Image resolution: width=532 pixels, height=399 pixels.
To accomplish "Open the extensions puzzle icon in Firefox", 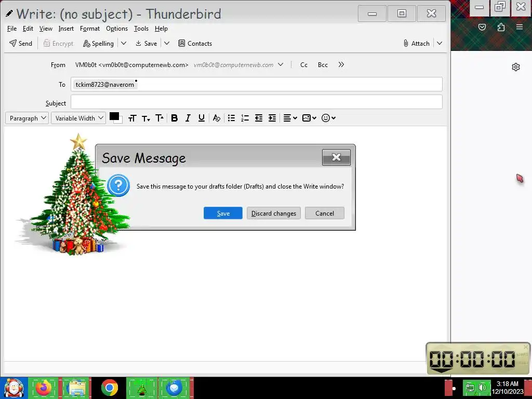I will tap(501, 27).
